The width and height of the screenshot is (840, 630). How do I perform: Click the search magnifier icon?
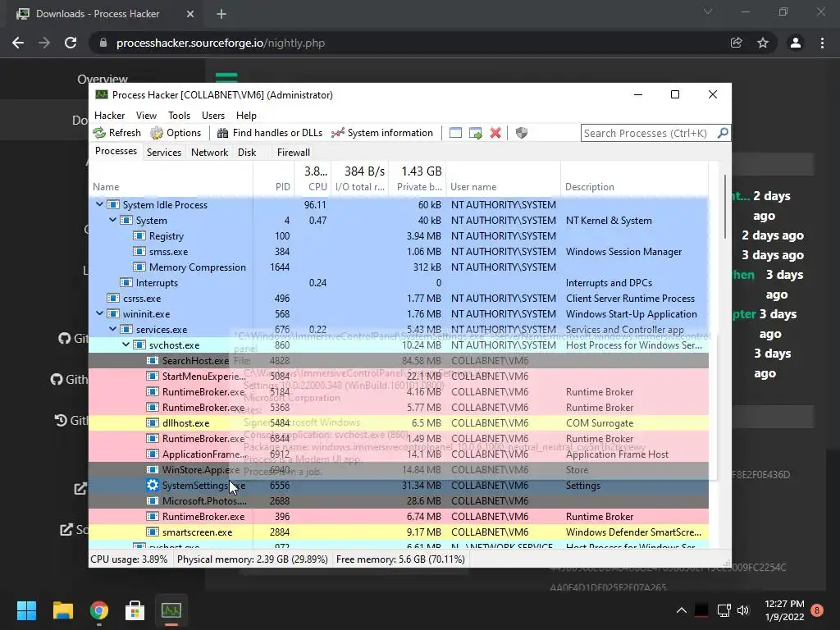(x=723, y=133)
